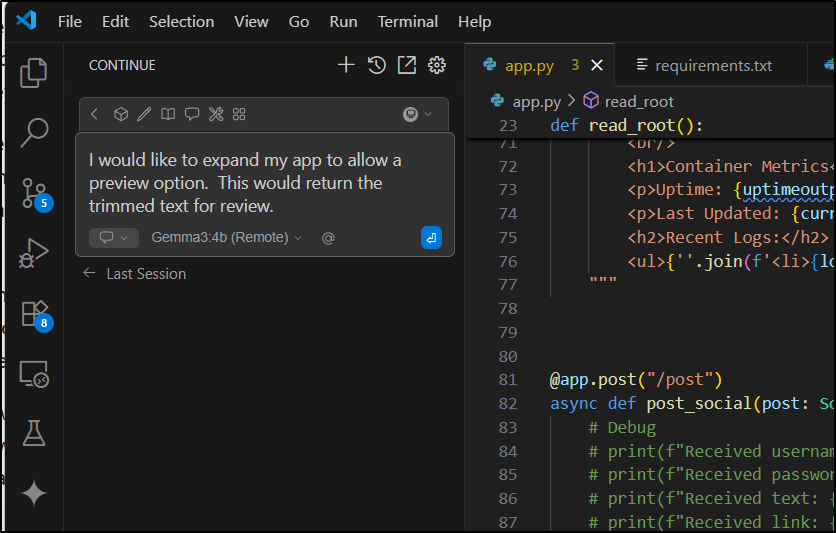The image size is (836, 533).
Task: Open Source Control with 5 pending changes
Action: tap(34, 192)
